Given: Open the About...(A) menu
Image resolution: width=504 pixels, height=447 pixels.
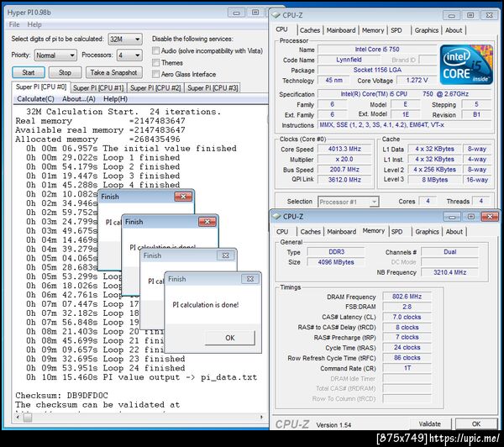Looking at the screenshot, I should [x=79, y=98].
